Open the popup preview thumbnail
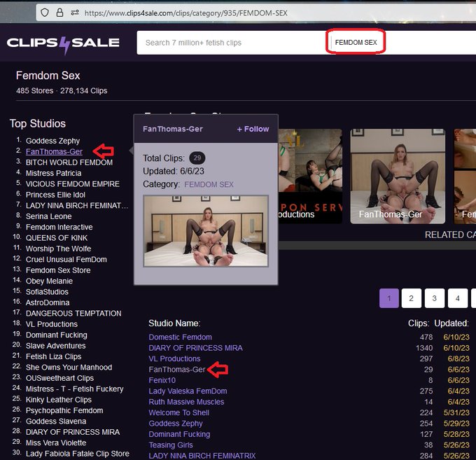The image size is (476, 460). pyautogui.click(x=206, y=231)
